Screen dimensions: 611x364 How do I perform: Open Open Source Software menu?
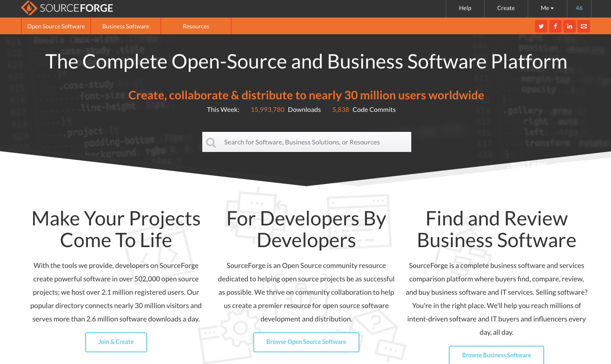click(x=56, y=26)
